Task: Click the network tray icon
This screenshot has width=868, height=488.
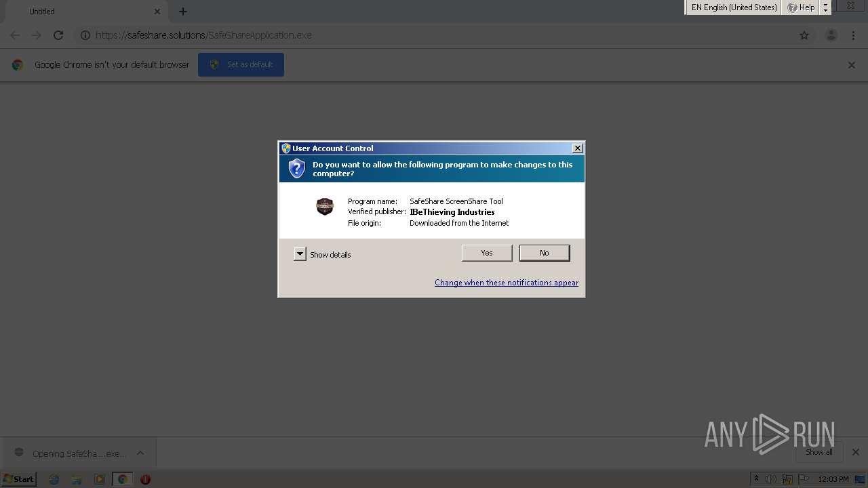Action: point(787,479)
